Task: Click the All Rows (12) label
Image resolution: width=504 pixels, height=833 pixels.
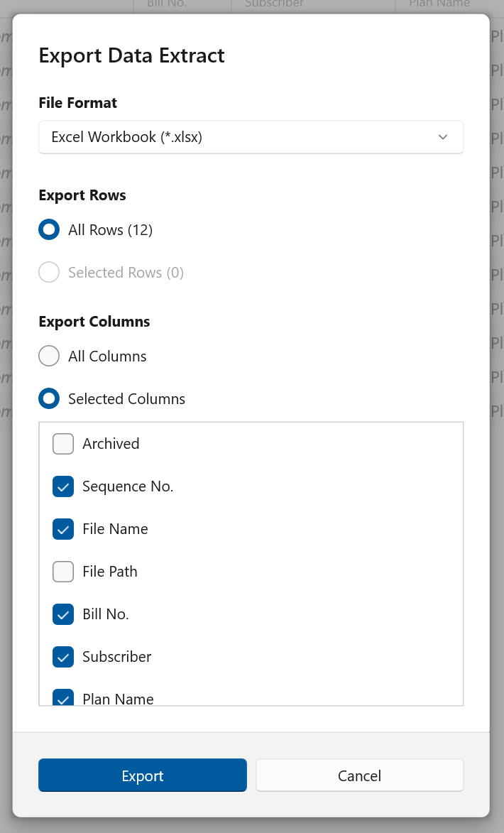Action: 110,230
